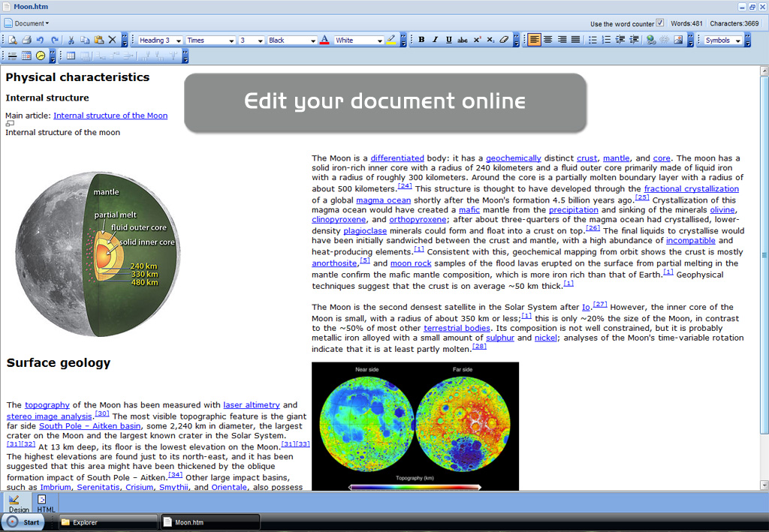769x532 pixels.
Task: Open the Heading 3 style dropdown
Action: 159,41
